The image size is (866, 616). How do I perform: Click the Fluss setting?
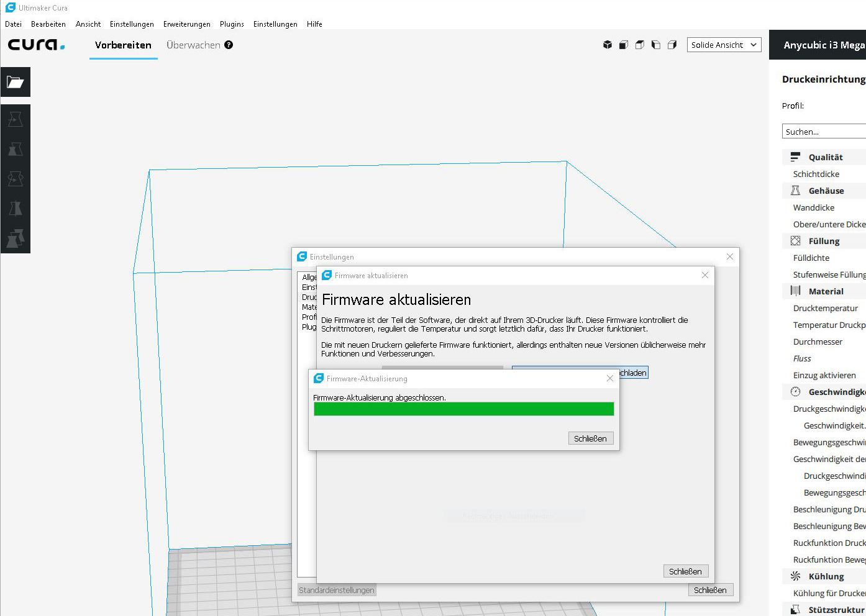pyautogui.click(x=802, y=358)
